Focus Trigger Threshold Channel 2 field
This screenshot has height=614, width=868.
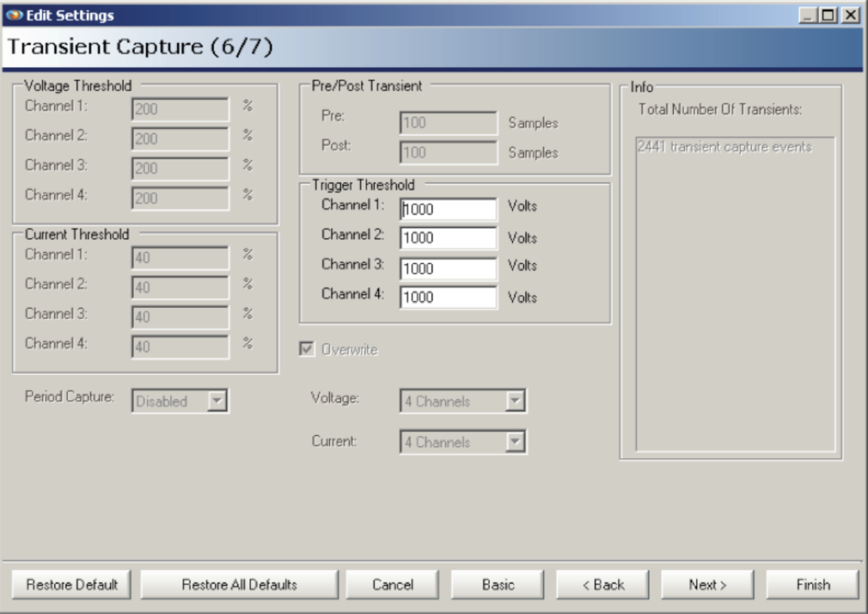pos(448,238)
